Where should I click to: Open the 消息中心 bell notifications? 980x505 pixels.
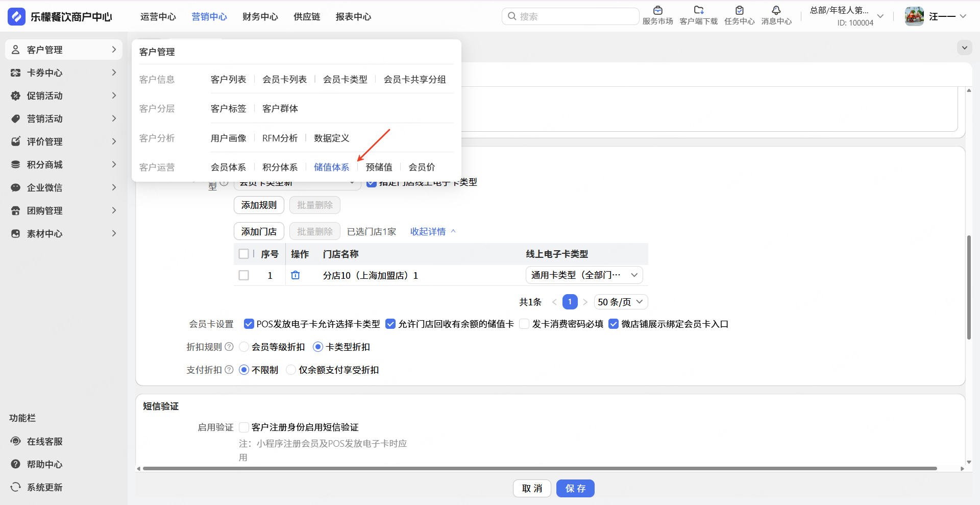click(x=776, y=10)
